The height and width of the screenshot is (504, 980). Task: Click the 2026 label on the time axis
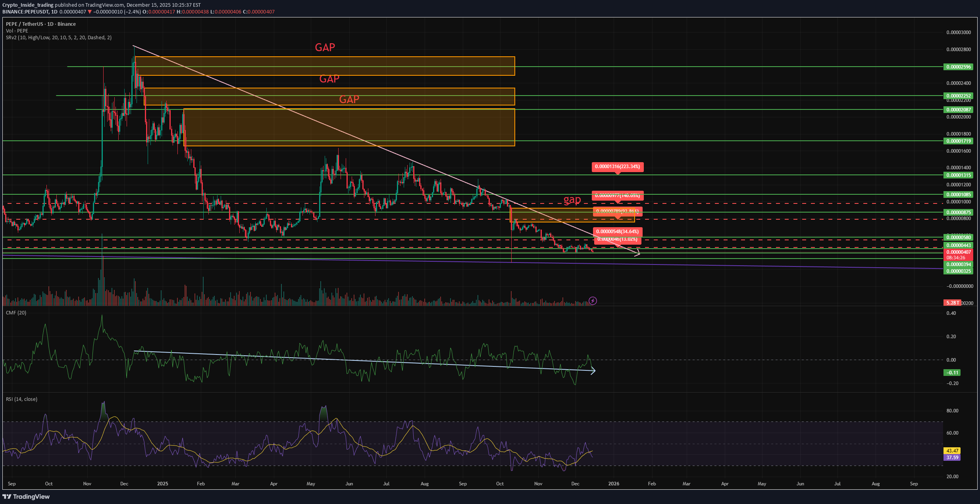click(614, 484)
